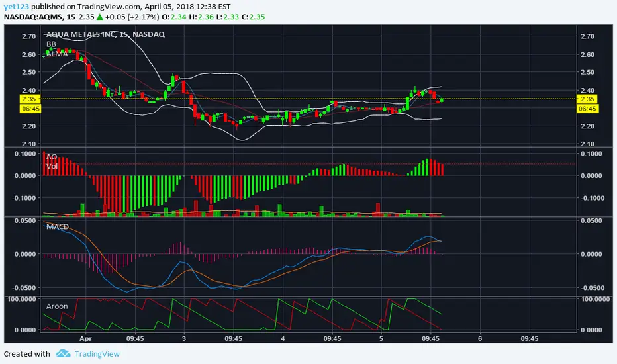Image resolution: width=617 pixels, height=364 pixels.
Task: Click the BB indicator label
Action: point(51,44)
